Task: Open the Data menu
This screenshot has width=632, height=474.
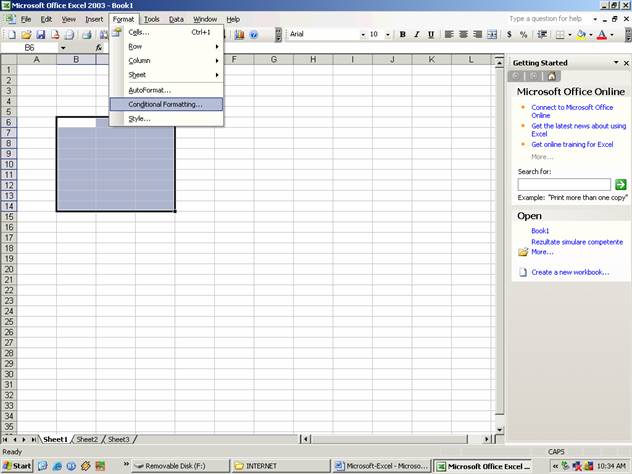Action: point(176,19)
